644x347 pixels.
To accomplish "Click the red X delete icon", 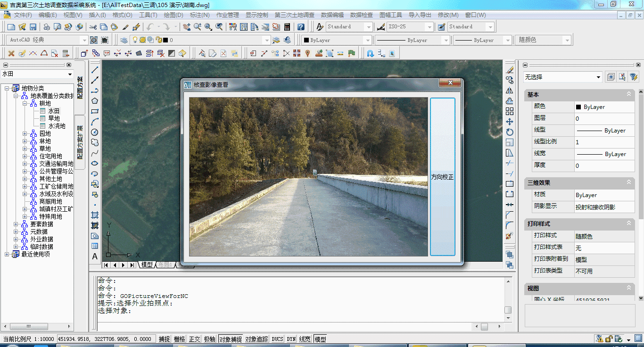I will [x=11, y=53].
